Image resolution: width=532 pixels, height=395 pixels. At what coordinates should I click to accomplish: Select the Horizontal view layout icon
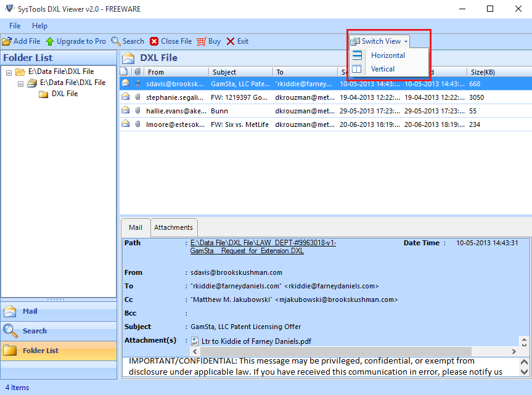[x=358, y=55]
